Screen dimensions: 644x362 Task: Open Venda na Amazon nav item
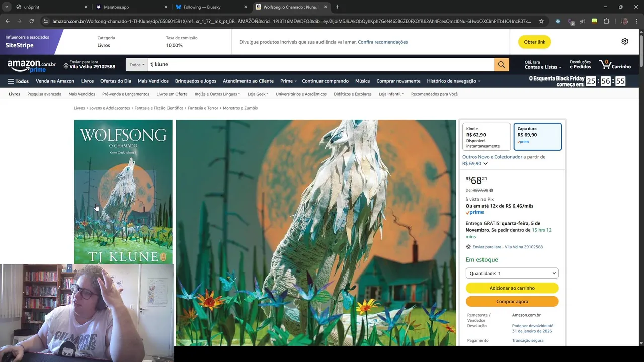[x=55, y=81]
